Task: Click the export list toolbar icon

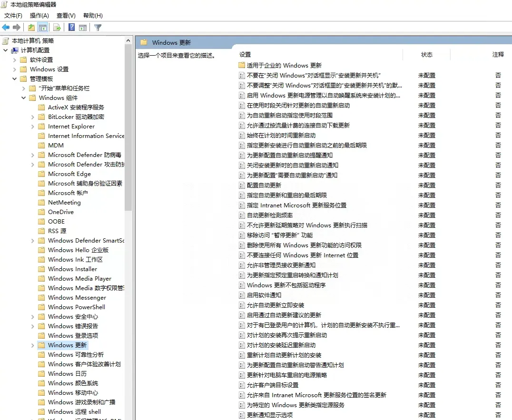Action: [56, 27]
